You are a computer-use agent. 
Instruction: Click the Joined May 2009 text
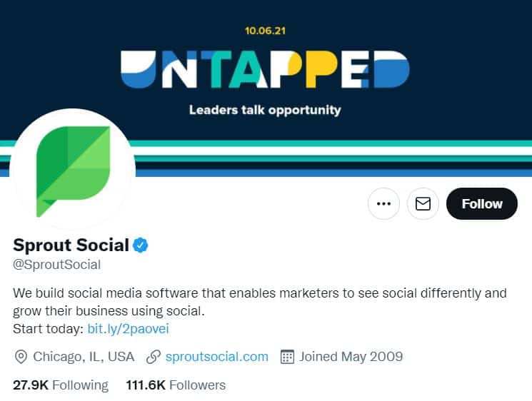pyautogui.click(x=351, y=356)
